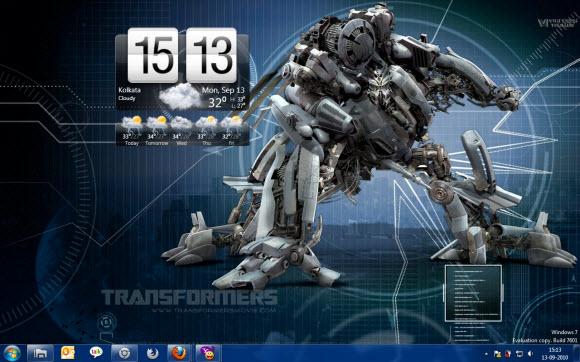The width and height of the screenshot is (580, 362).
Task: Open the Action Center flag icon
Action: click(498, 354)
